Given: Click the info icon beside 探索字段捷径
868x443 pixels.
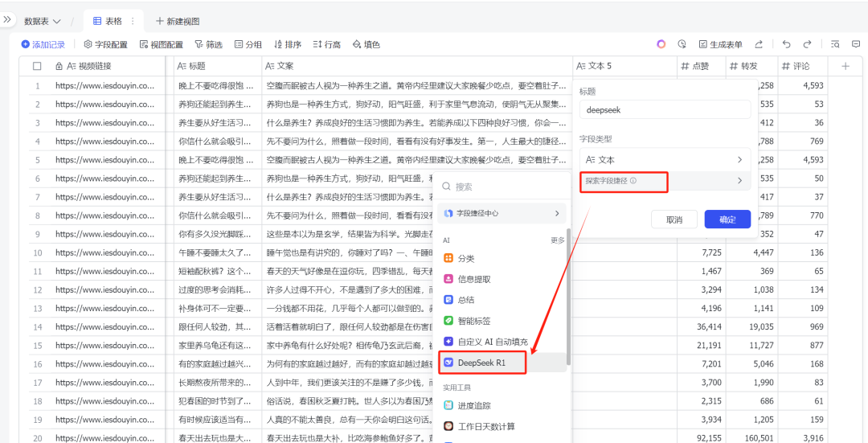Looking at the screenshot, I should (633, 181).
